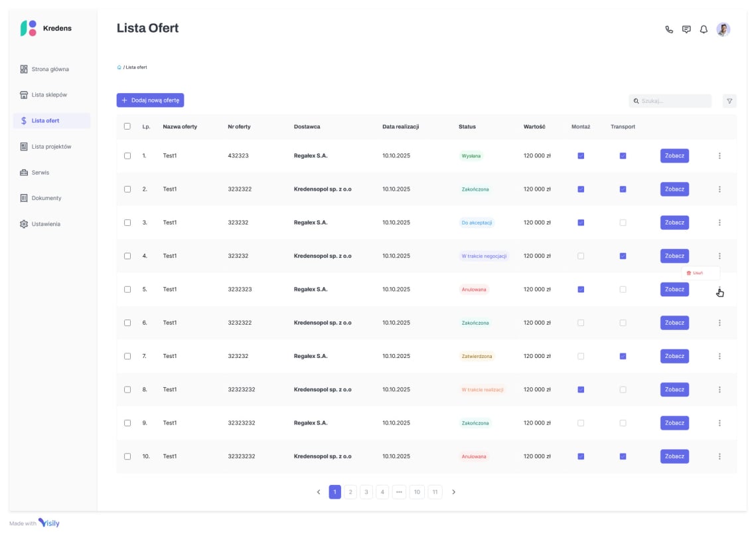This screenshot has width=756, height=536.
Task: Open the chat messages icon
Action: [x=686, y=29]
